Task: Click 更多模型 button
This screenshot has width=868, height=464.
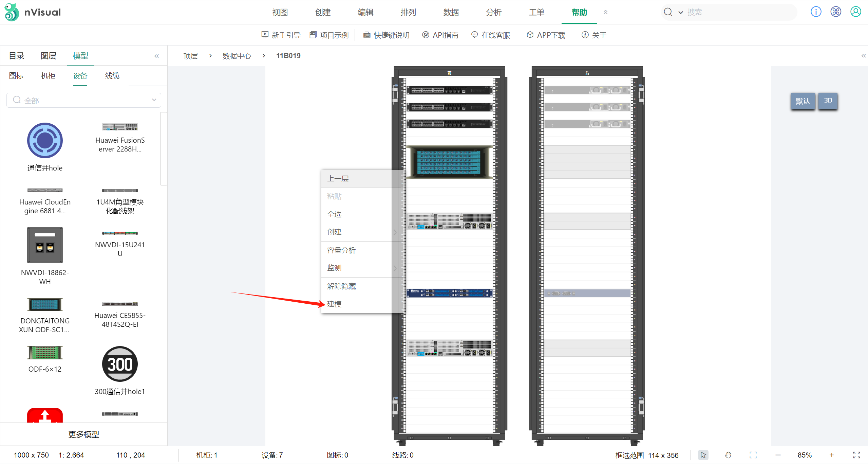Action: coord(83,434)
